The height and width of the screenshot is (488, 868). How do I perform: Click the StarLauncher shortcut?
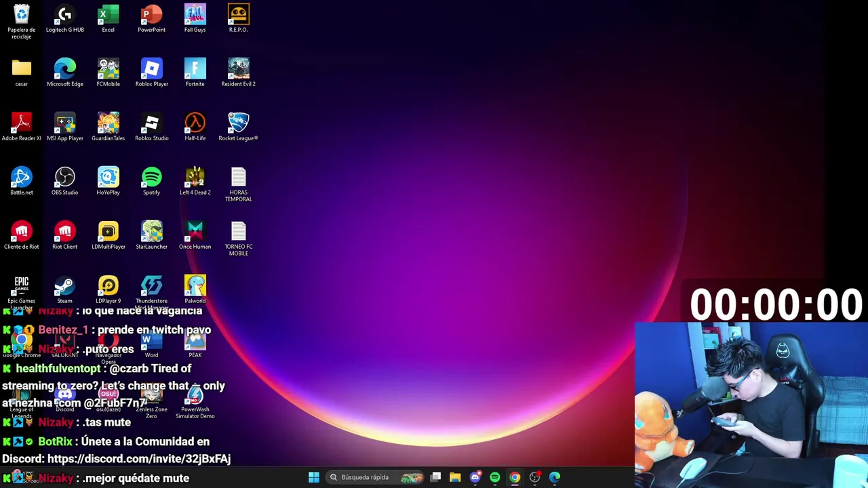[152, 236]
